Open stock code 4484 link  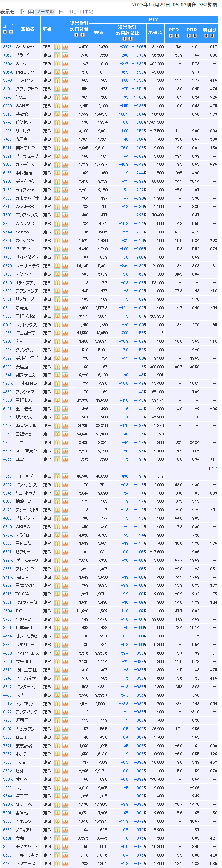coord(7,863)
